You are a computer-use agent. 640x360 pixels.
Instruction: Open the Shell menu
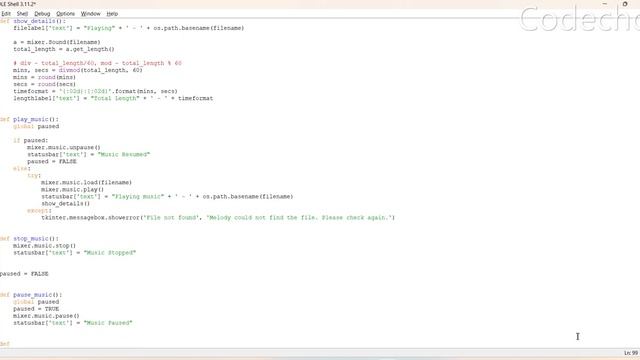[22, 13]
